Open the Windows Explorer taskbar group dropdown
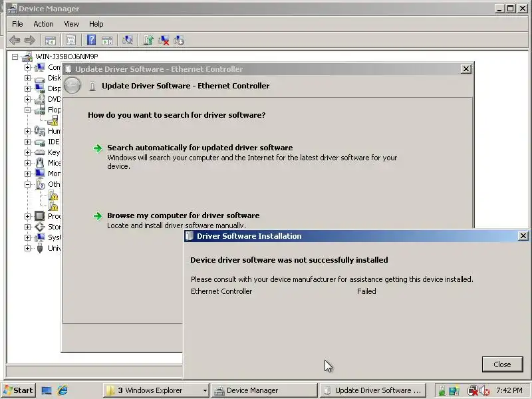Image resolution: width=532 pixels, height=399 pixels. pyautogui.click(x=205, y=390)
